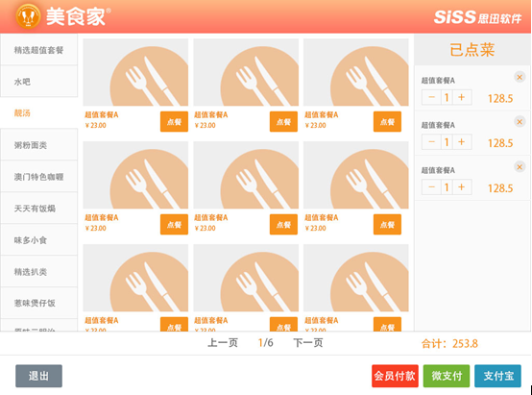Select the 澳门特色咖喱 category

tap(38, 177)
